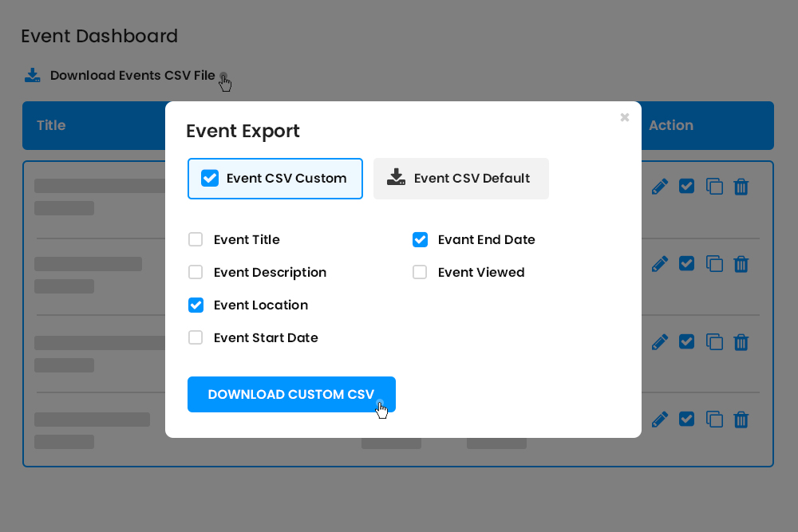Delete the last event row
This screenshot has height=532, width=798.
[x=741, y=419]
